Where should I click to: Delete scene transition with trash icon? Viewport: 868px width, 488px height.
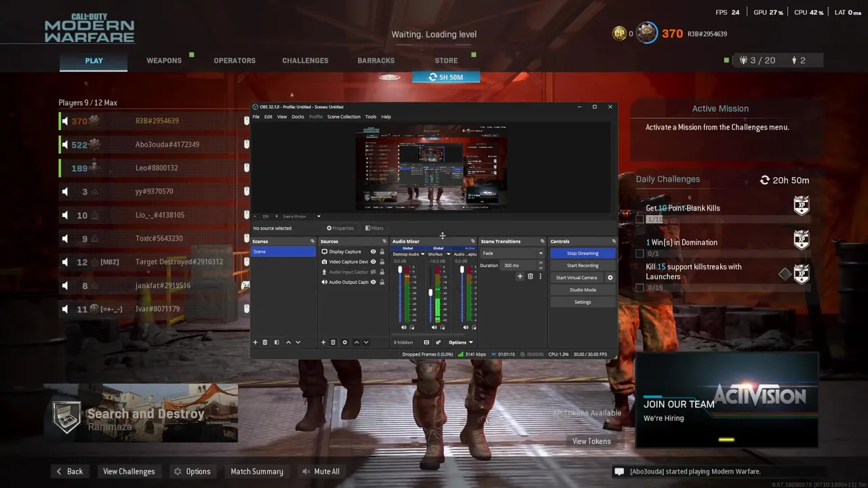tap(530, 277)
